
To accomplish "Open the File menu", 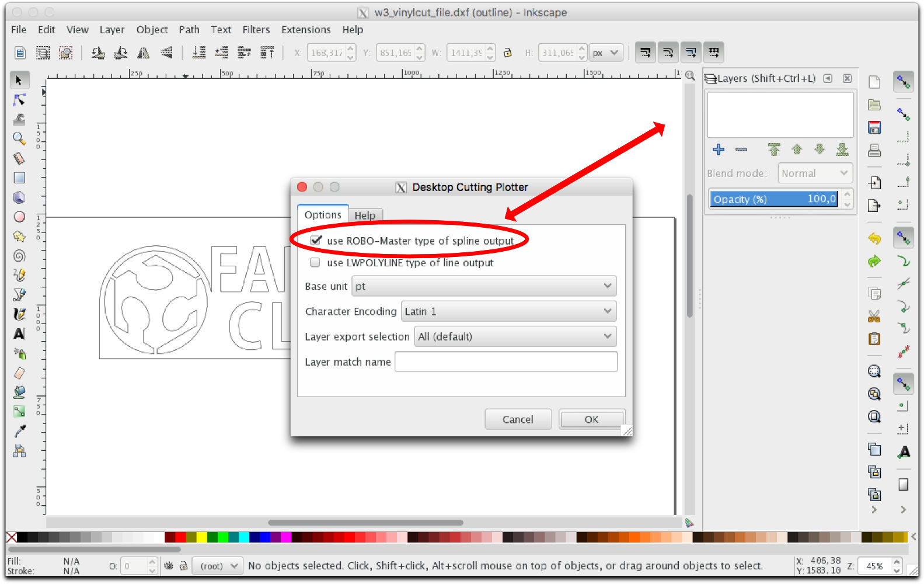I will point(19,30).
